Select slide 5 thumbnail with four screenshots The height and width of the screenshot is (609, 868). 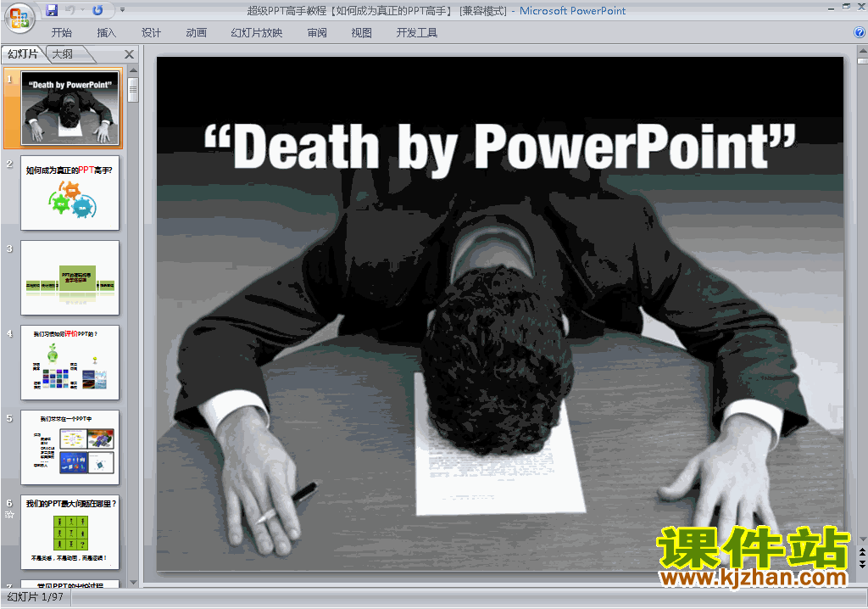(x=70, y=447)
